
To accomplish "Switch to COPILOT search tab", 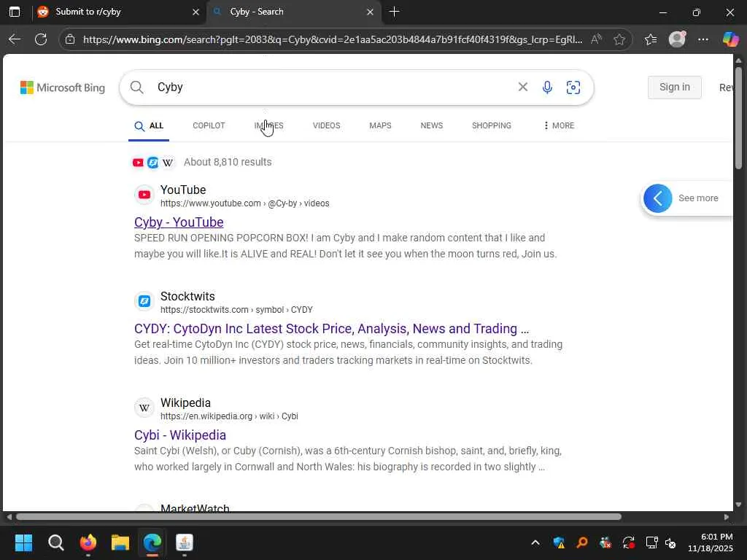I will coord(209,125).
